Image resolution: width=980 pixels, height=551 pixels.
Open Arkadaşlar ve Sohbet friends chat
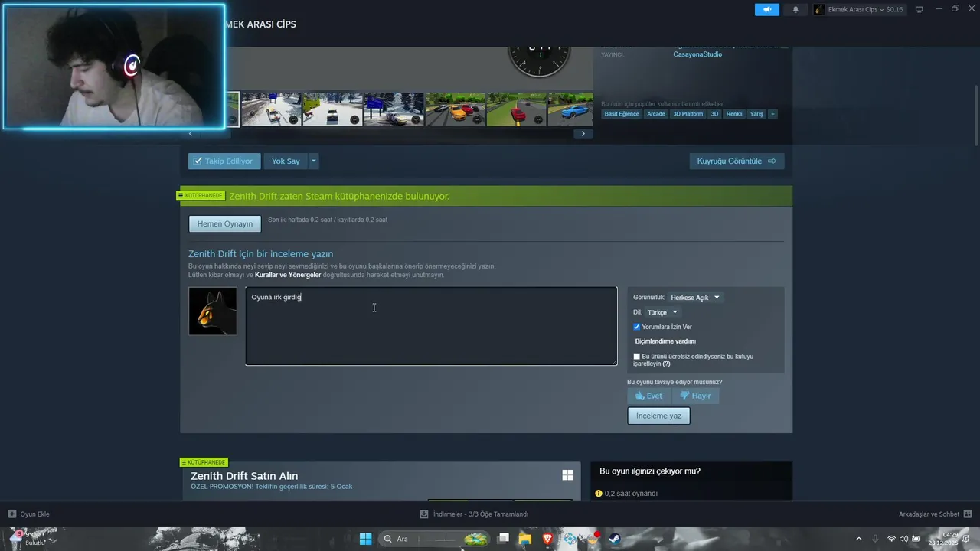pos(936,514)
